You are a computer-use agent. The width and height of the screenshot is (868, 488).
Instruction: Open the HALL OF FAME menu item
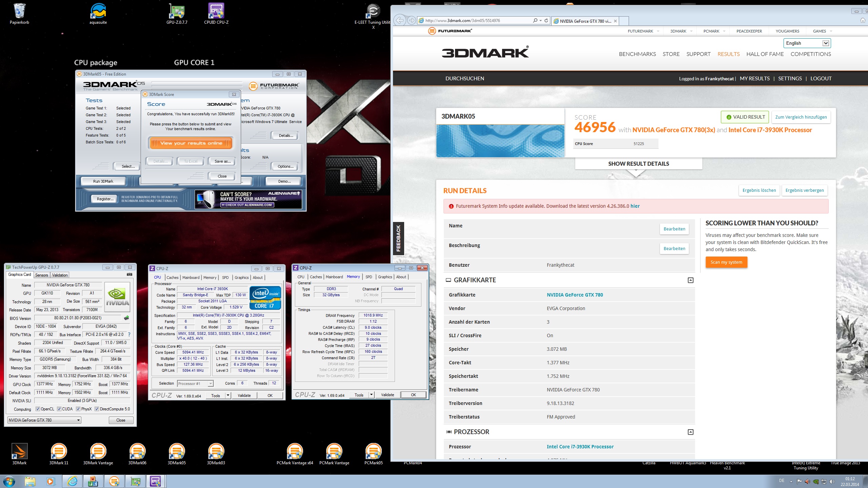coord(765,54)
